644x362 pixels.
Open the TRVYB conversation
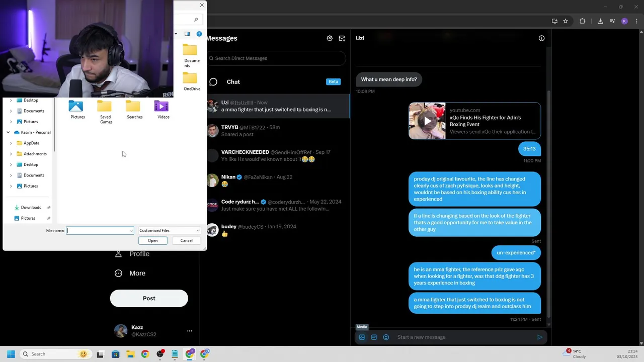click(278, 131)
